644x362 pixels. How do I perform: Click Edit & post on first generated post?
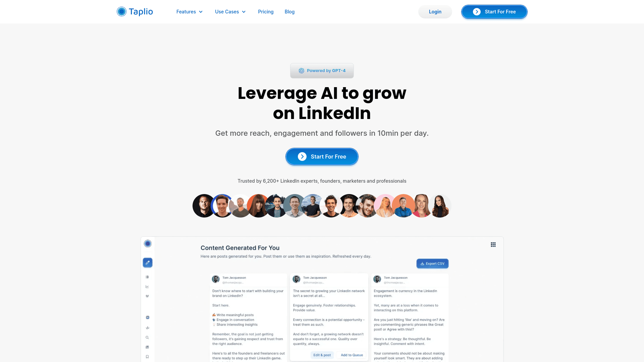(x=322, y=355)
